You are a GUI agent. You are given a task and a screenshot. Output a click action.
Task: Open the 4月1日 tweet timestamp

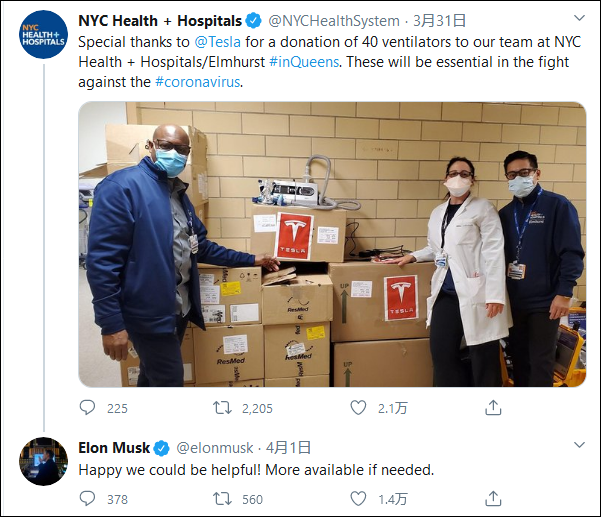pyautogui.click(x=288, y=448)
